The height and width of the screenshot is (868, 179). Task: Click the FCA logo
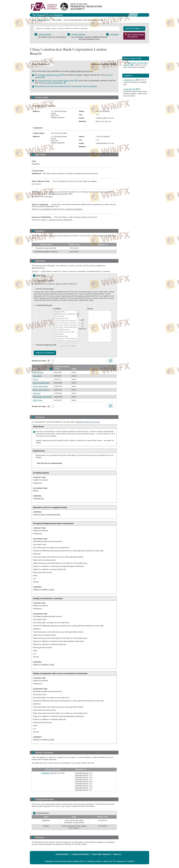44,7
